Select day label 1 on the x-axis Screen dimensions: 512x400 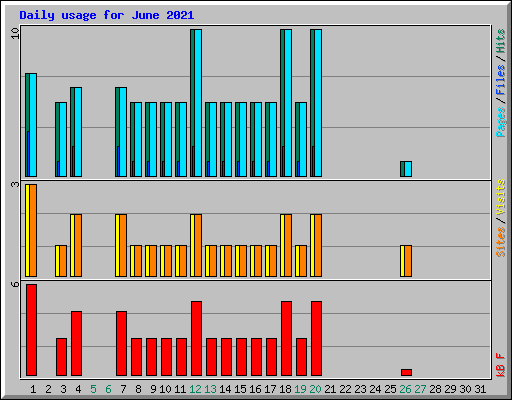(x=33, y=389)
